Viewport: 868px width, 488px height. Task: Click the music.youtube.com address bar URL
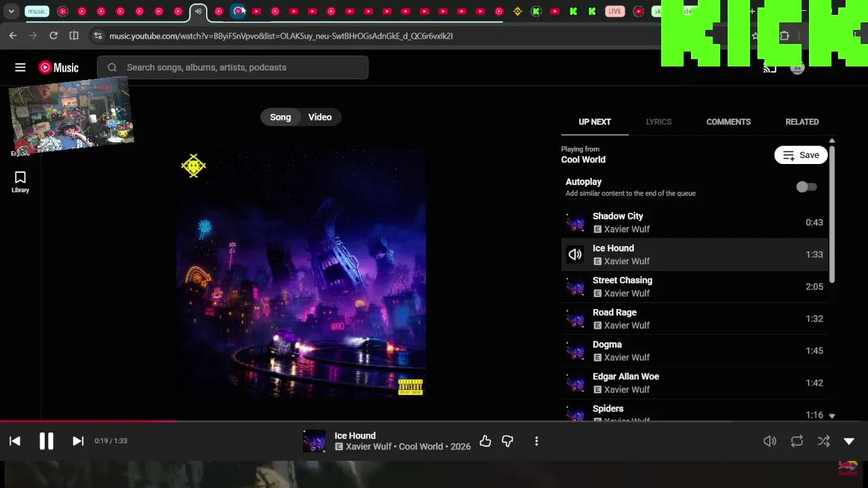281,36
